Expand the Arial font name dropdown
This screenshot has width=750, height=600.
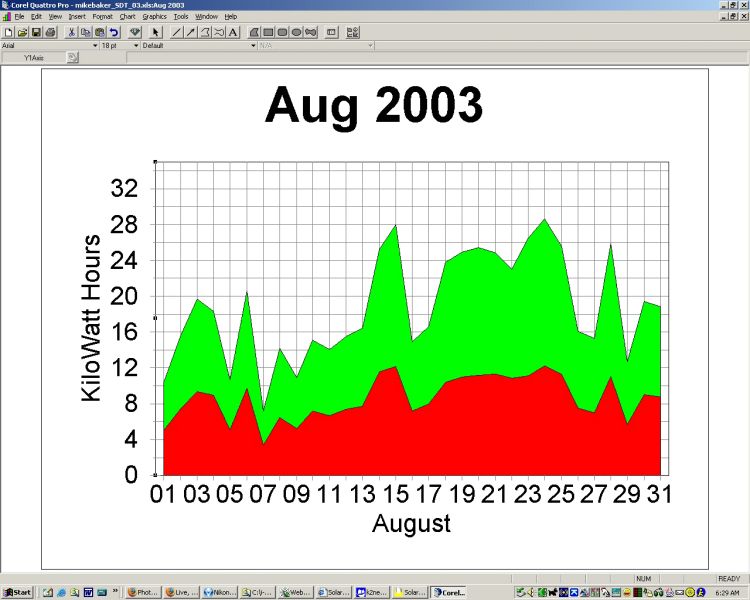coord(95,45)
